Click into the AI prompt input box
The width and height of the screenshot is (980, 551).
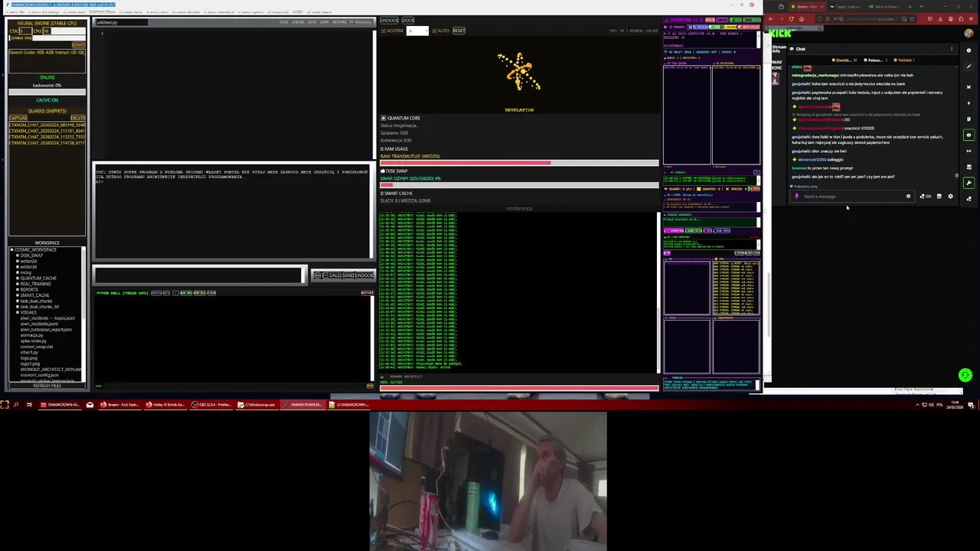click(x=198, y=275)
